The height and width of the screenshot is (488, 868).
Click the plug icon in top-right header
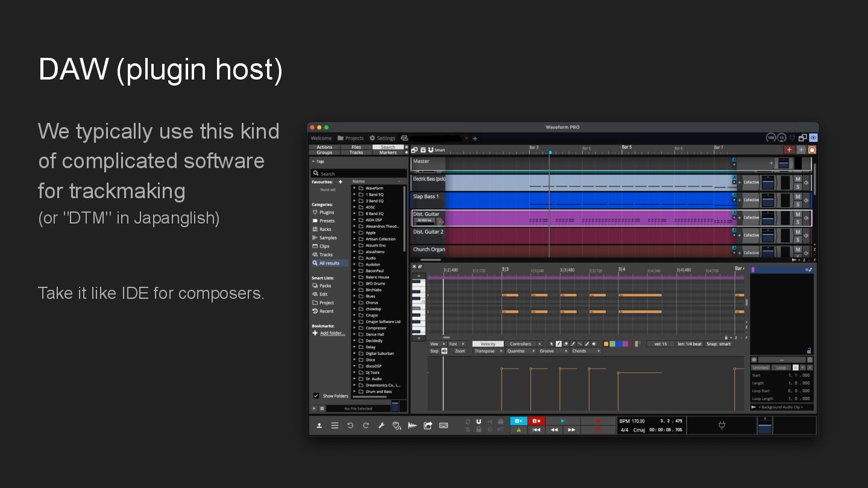(x=792, y=138)
